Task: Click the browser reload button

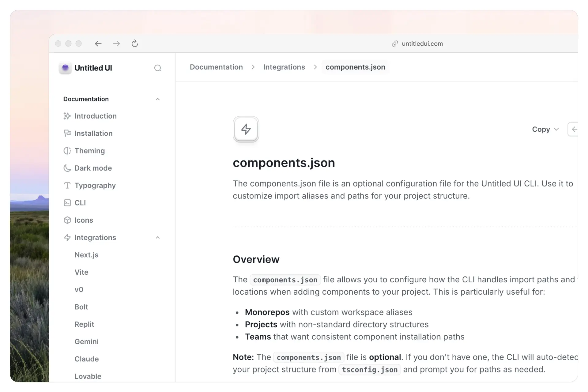Action: pyautogui.click(x=135, y=43)
